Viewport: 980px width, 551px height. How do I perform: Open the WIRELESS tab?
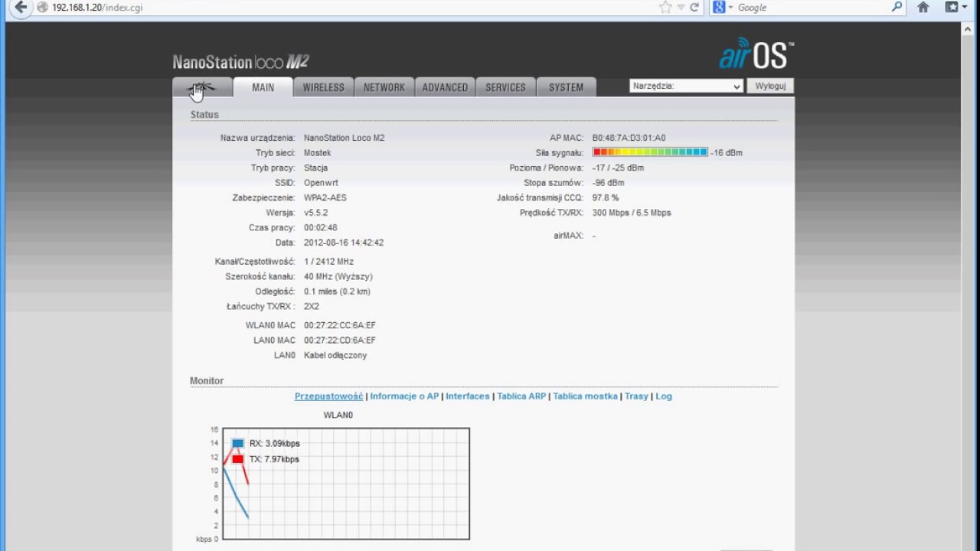tap(323, 87)
